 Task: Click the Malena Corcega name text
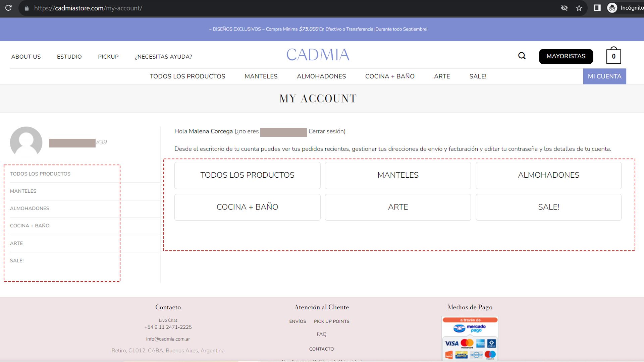[x=211, y=131]
